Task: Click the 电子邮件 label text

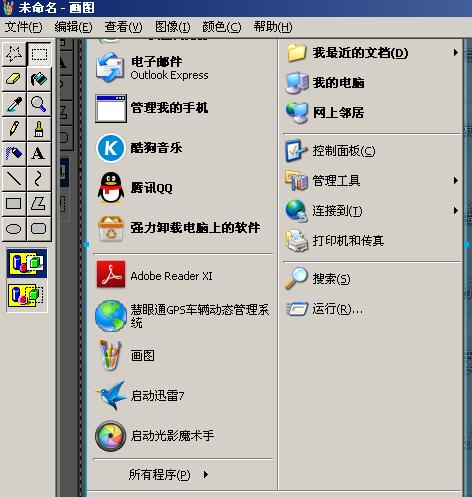Action: tap(156, 61)
